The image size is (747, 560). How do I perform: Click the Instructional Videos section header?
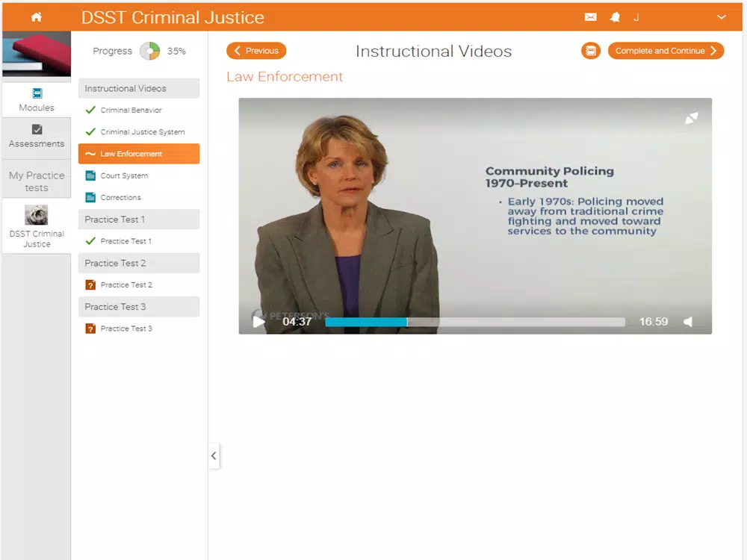[139, 89]
